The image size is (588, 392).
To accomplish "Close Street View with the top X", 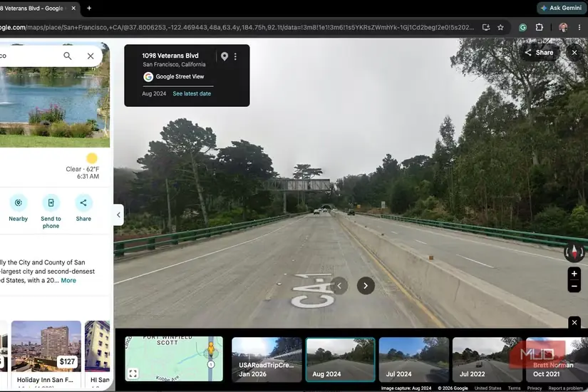I will 574,53.
